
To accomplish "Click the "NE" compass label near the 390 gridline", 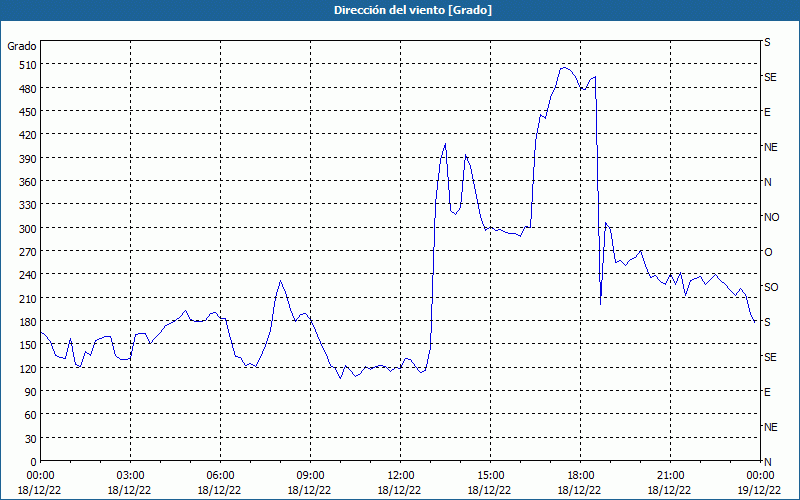I will 770,147.
